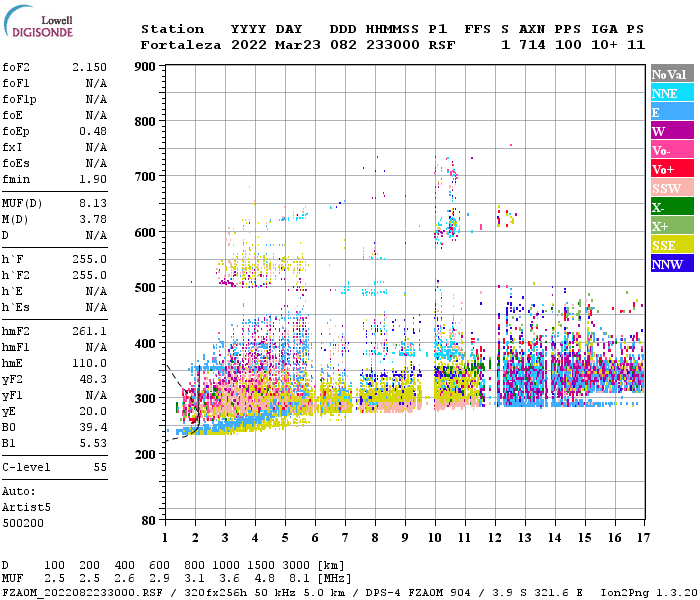Click the 500 km height axis label
700x600 pixels.
(x=145, y=288)
